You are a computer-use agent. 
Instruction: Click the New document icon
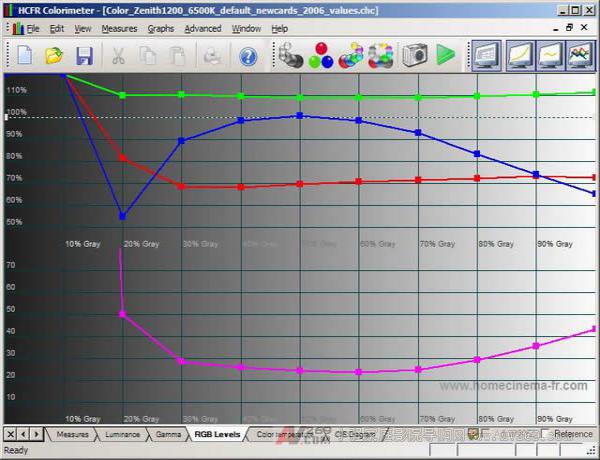tap(21, 56)
